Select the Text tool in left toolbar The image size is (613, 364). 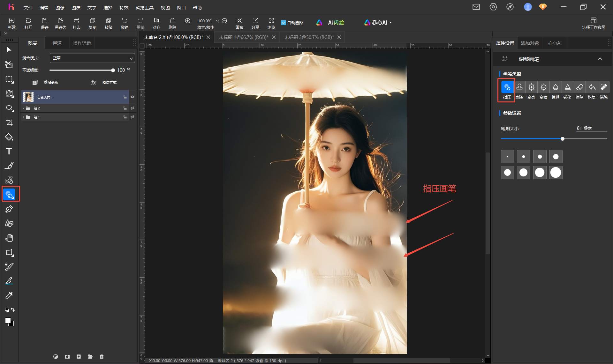pos(9,151)
